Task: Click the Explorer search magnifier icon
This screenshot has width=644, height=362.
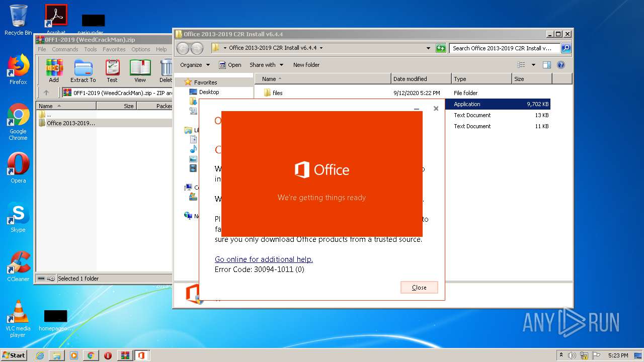Action: click(566, 48)
